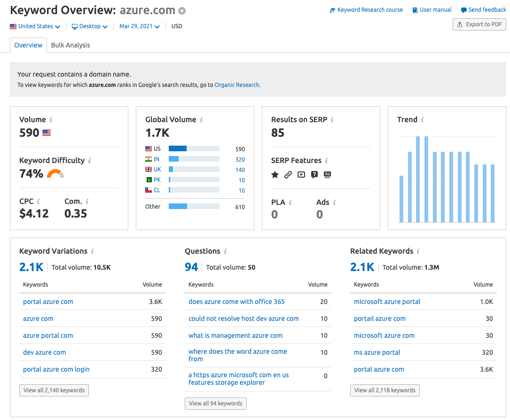Open the Mar 29, 2021 date dropdown
The image size is (510, 420).
(x=140, y=26)
